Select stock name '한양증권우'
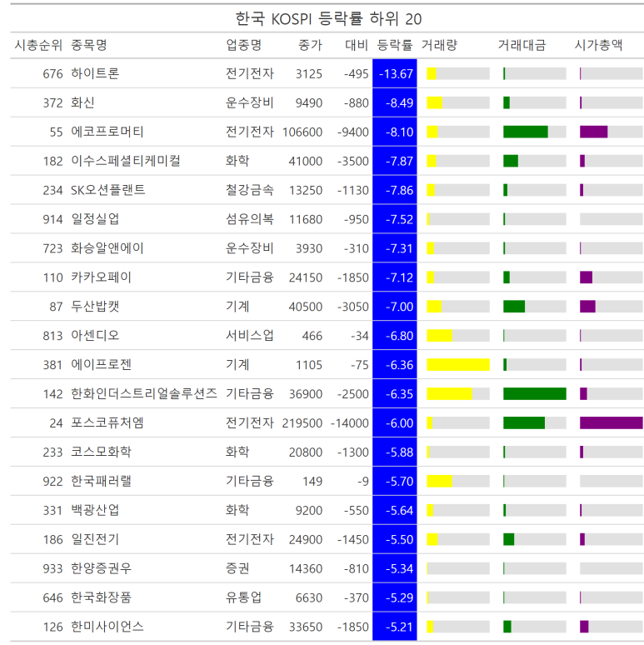 click(x=101, y=568)
